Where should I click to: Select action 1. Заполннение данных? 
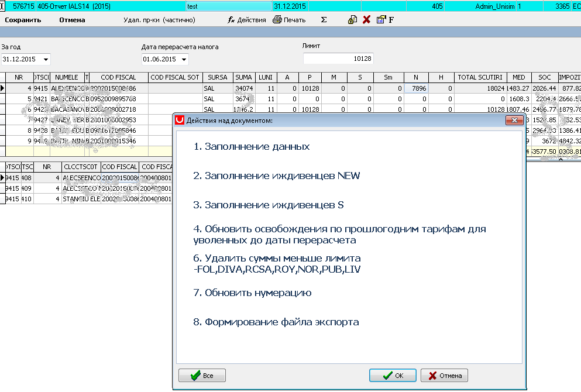pyautogui.click(x=252, y=147)
